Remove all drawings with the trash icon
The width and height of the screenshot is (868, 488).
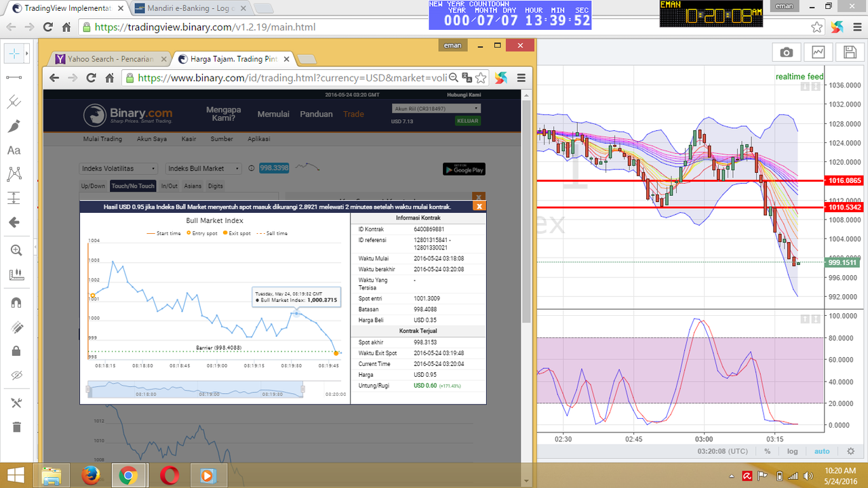tap(16, 427)
